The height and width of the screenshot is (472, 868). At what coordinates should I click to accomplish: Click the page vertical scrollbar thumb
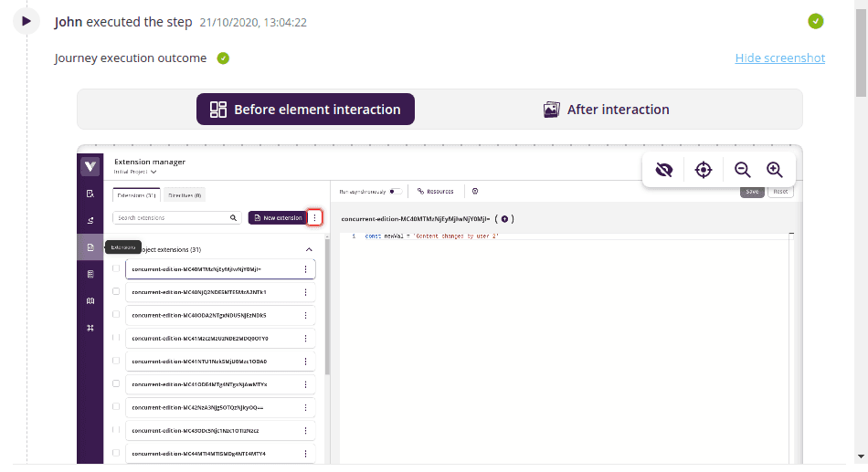[861, 54]
